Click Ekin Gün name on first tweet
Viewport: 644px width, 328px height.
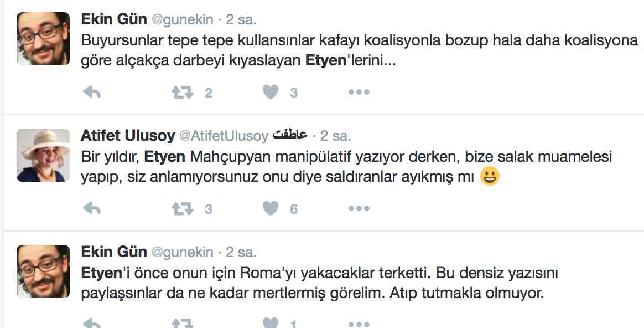click(x=114, y=19)
